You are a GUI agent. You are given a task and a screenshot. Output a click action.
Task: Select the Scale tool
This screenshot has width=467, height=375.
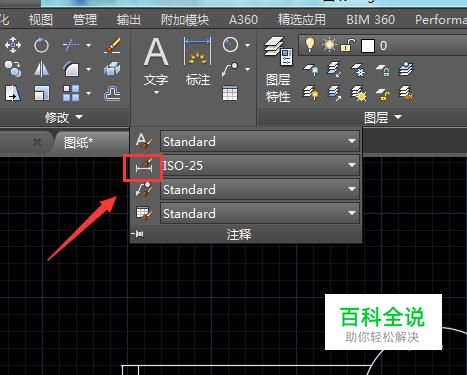point(41,93)
